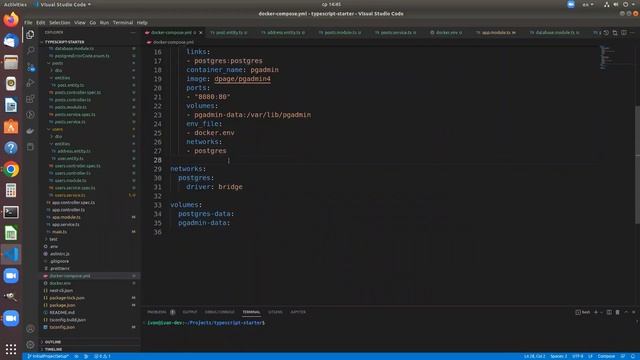Image resolution: width=640 pixels, height=360 pixels.
Task: Open Google Chrome from the dock
Action: [x=11, y=169]
